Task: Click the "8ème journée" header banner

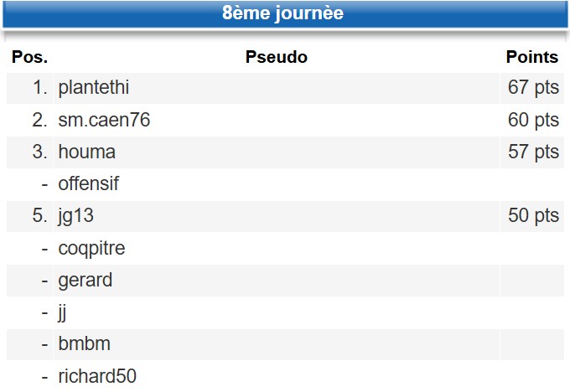Action: 283,14
